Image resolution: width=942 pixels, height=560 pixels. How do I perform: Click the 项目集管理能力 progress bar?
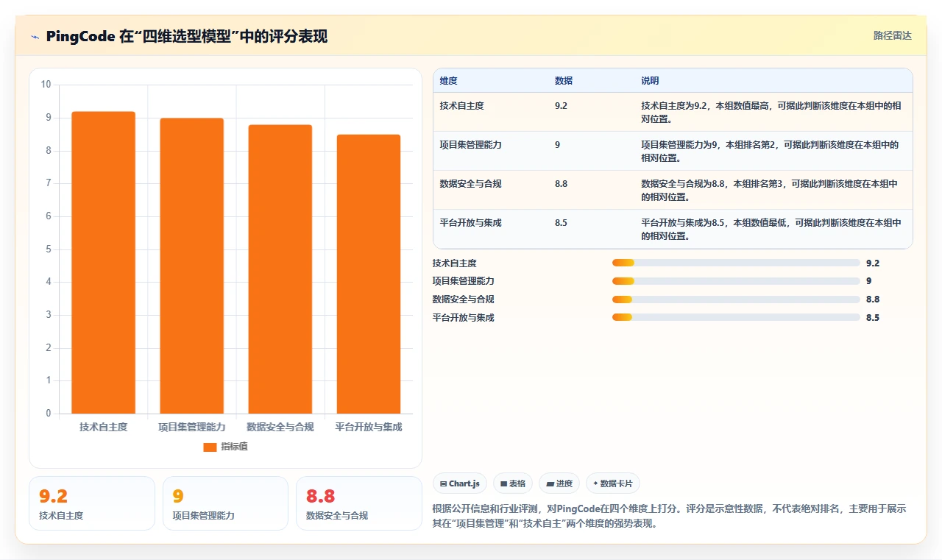(x=736, y=280)
